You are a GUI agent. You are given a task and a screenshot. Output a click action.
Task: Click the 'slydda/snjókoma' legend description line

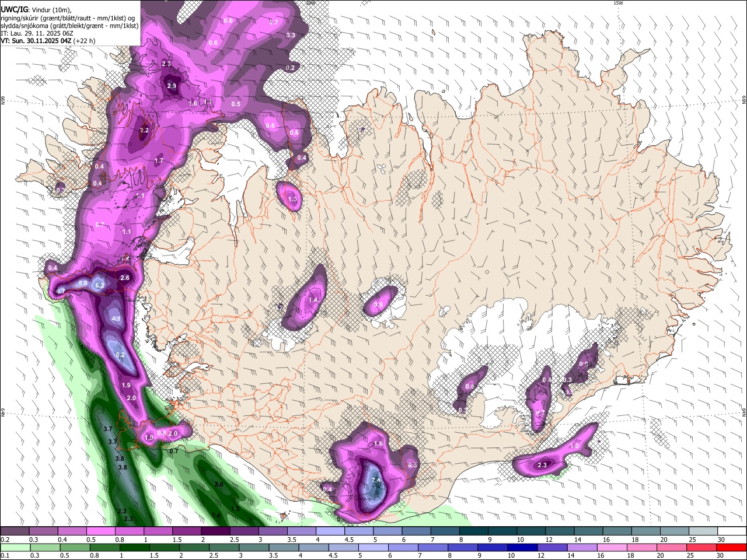[69, 26]
